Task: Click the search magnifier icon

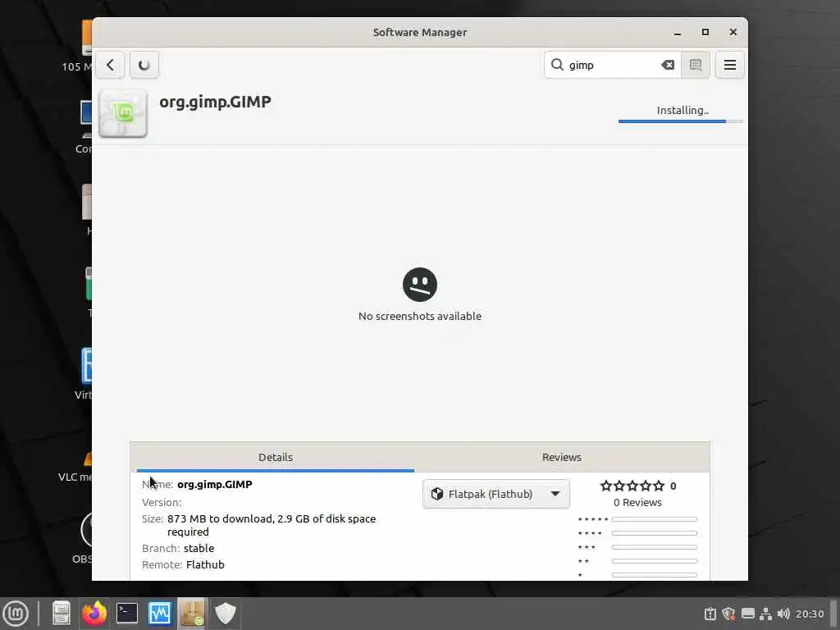Action: click(557, 65)
